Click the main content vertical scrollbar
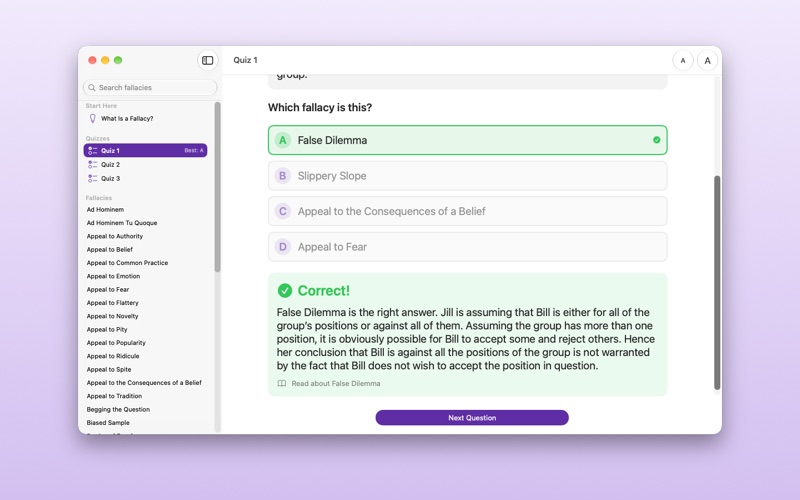 (x=717, y=283)
